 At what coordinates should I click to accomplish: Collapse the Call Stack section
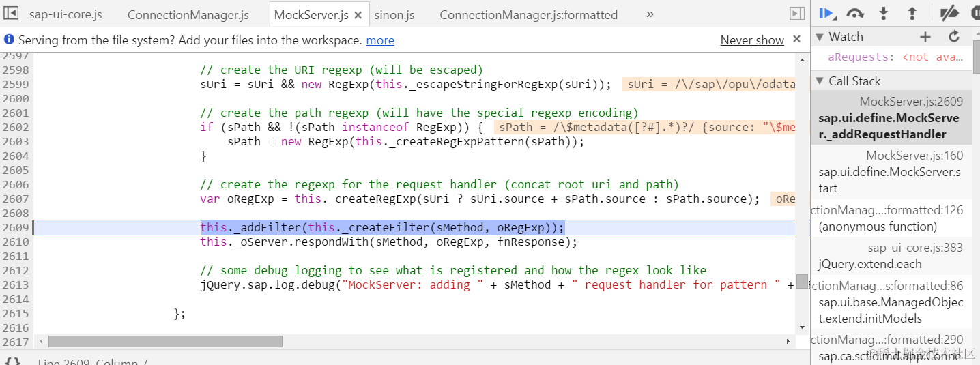[x=820, y=81]
